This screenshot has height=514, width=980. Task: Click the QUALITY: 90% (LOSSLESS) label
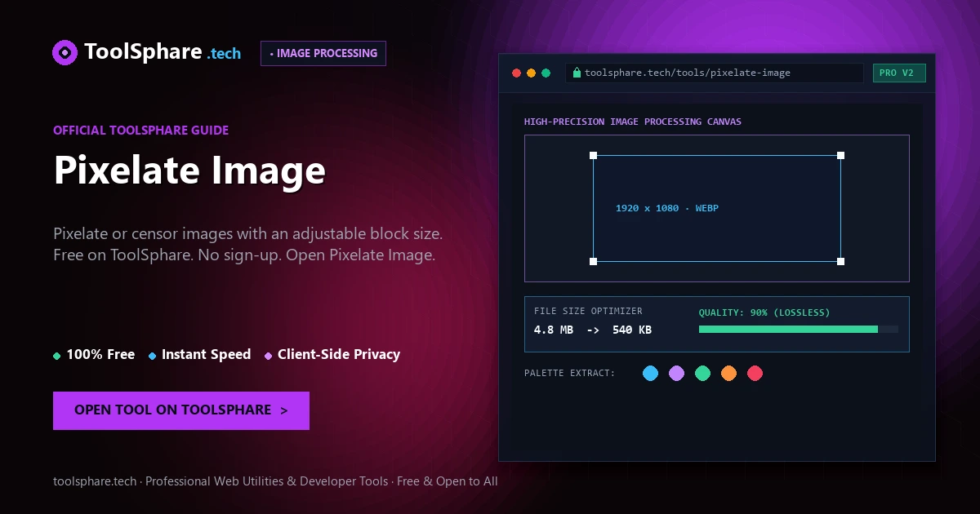coord(764,312)
